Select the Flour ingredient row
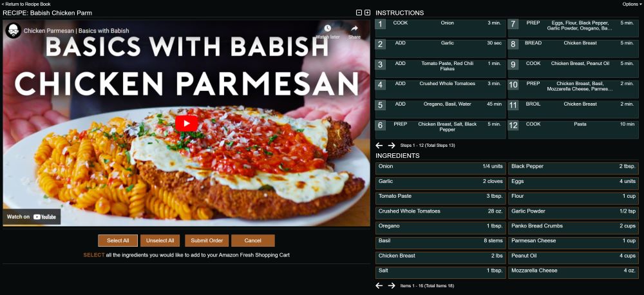This screenshot has height=295, width=644. (x=573, y=198)
